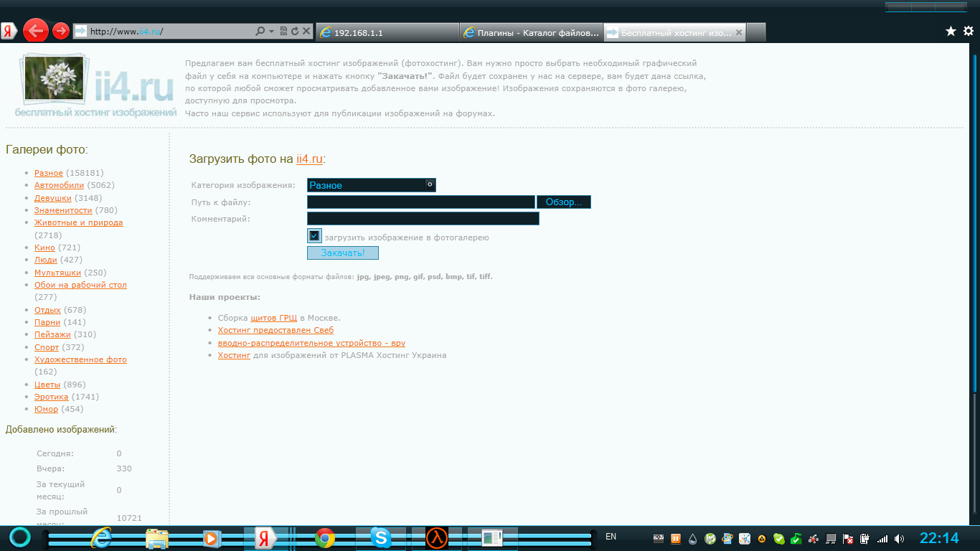Click the green Skype status tray icon

(x=779, y=538)
